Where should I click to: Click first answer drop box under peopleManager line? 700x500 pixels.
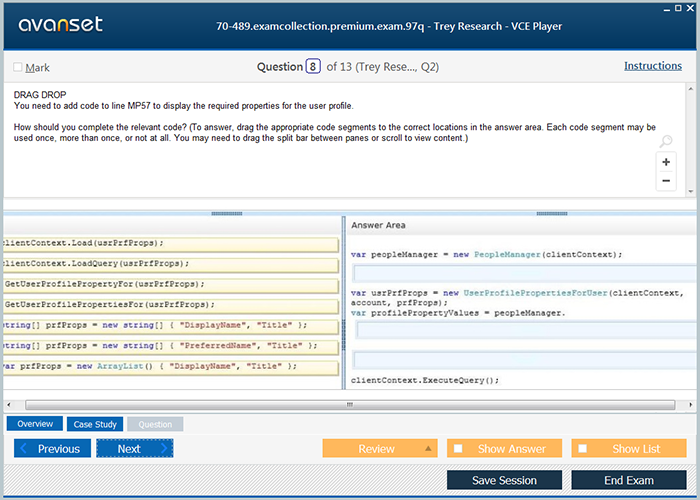tap(526, 273)
